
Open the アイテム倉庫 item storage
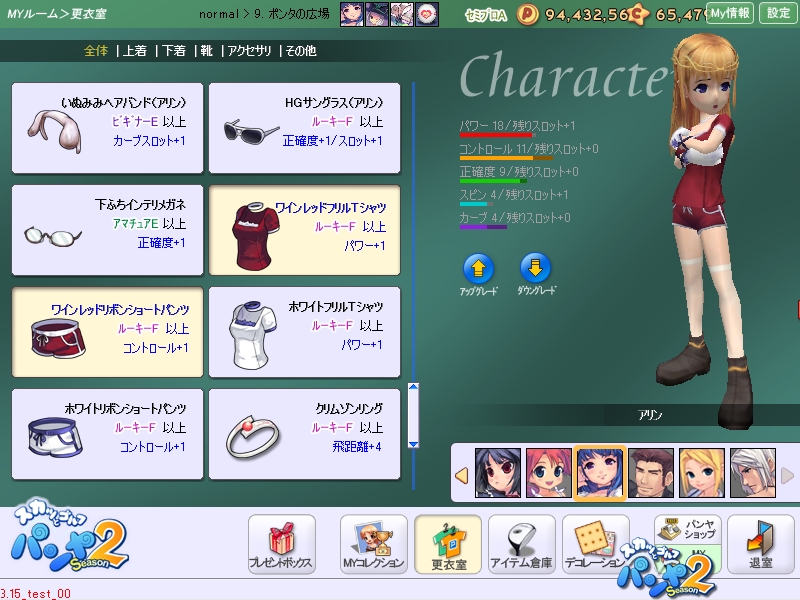(521, 545)
